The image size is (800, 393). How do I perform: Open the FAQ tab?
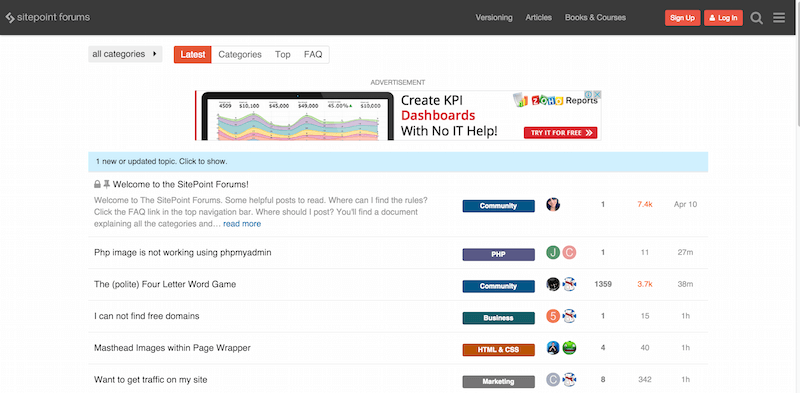[x=313, y=55]
